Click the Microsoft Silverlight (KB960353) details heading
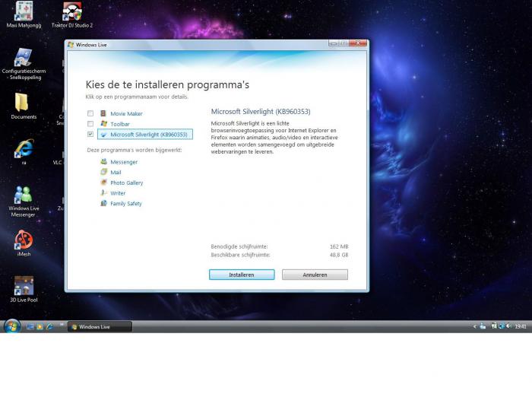532x394 pixels. point(261,112)
